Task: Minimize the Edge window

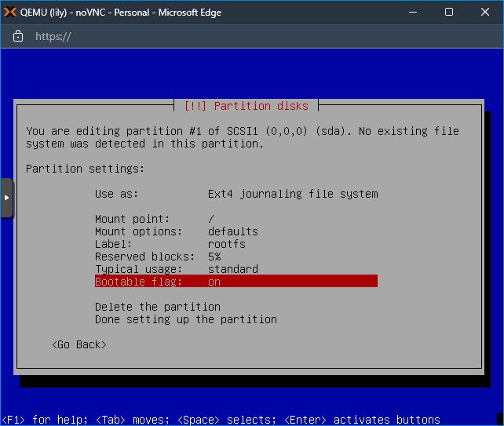Action: point(413,13)
